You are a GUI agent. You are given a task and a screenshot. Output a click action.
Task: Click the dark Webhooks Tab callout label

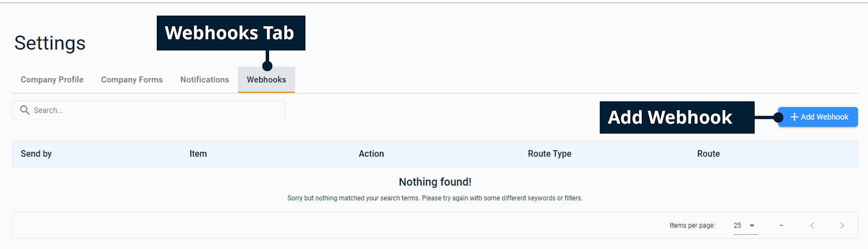231,33
